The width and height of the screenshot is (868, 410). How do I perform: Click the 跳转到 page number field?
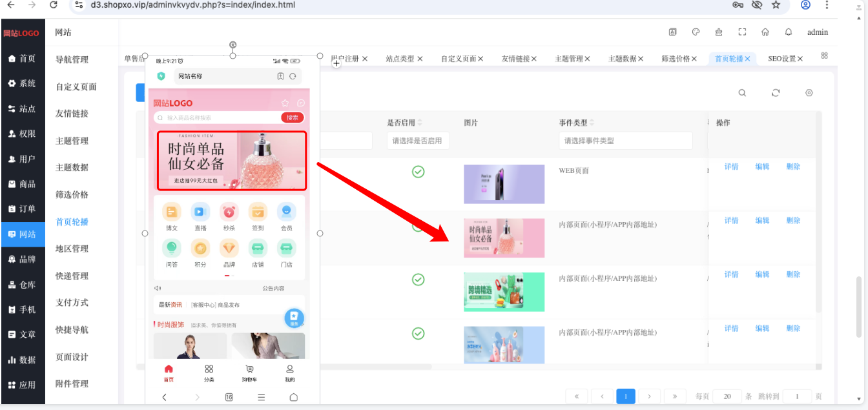click(x=797, y=396)
